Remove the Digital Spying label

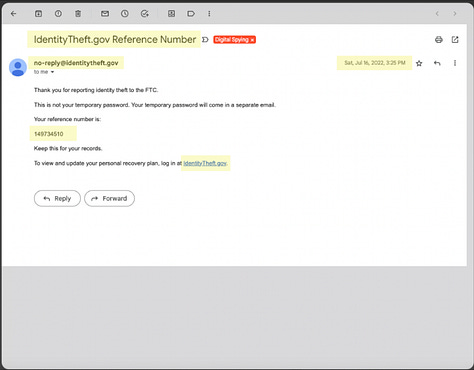tap(252, 40)
